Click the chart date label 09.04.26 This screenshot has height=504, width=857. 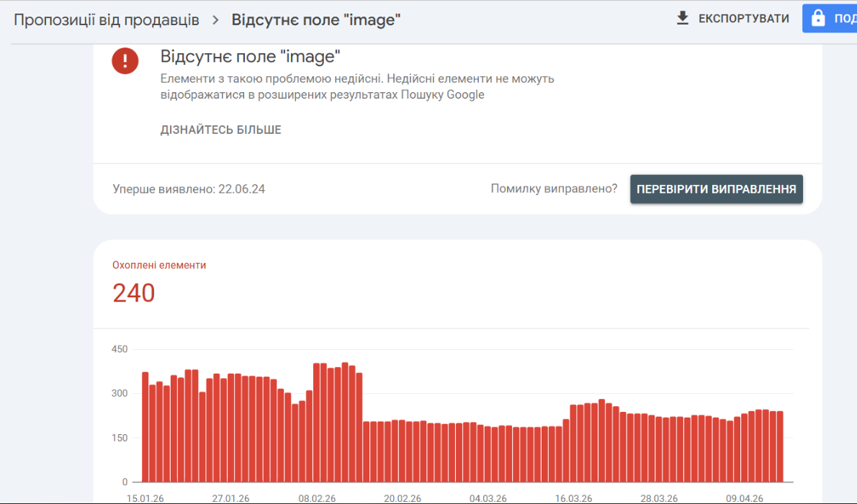click(x=745, y=498)
